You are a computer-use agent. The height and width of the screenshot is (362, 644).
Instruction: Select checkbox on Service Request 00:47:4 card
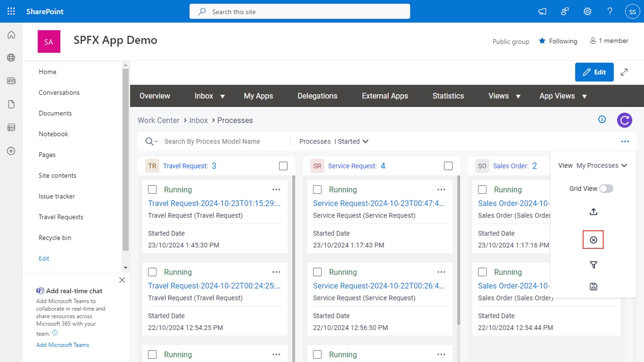pos(317,190)
